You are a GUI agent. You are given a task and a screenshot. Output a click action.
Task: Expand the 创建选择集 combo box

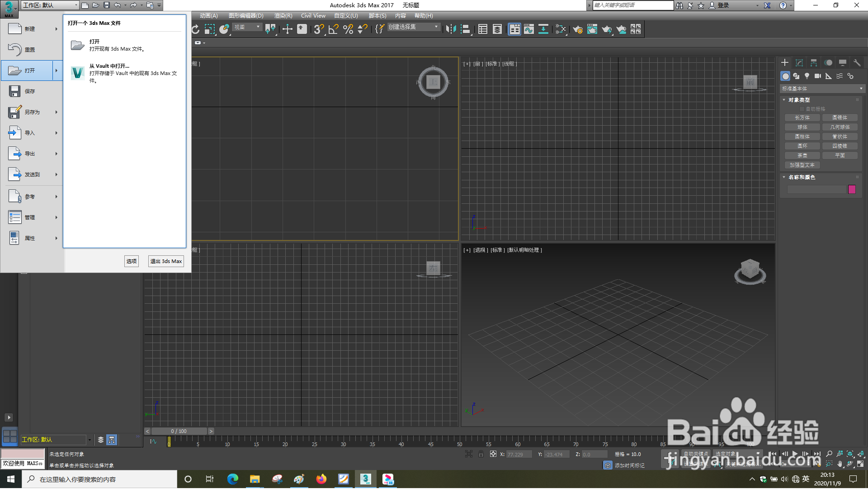click(x=435, y=27)
